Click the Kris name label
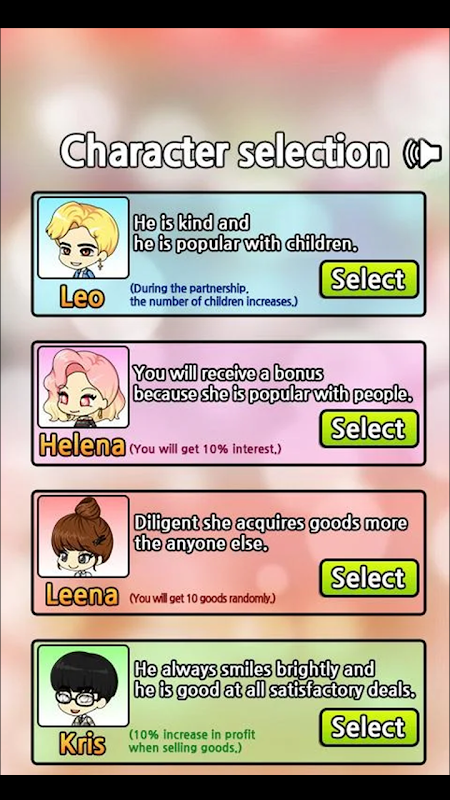 click(x=82, y=744)
